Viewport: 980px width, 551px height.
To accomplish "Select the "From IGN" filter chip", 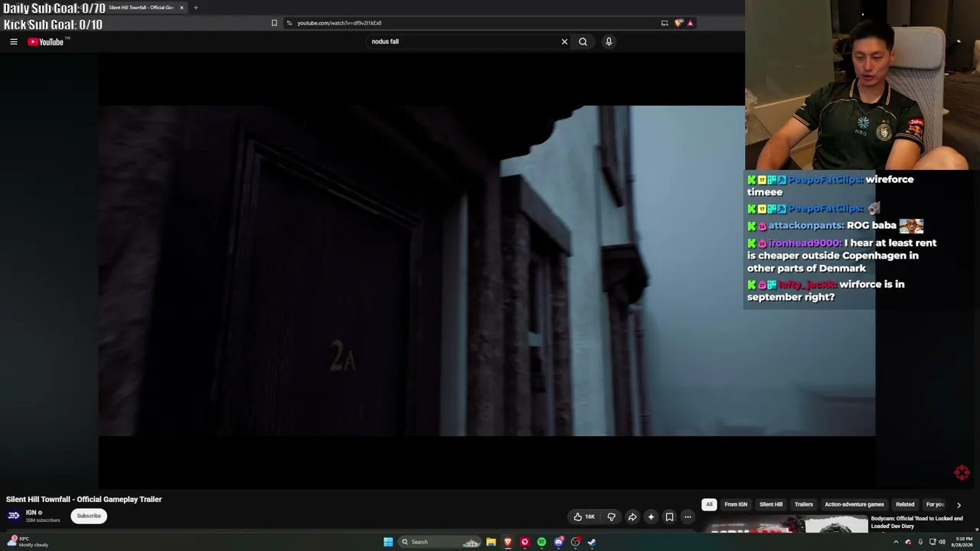I will coord(736,504).
